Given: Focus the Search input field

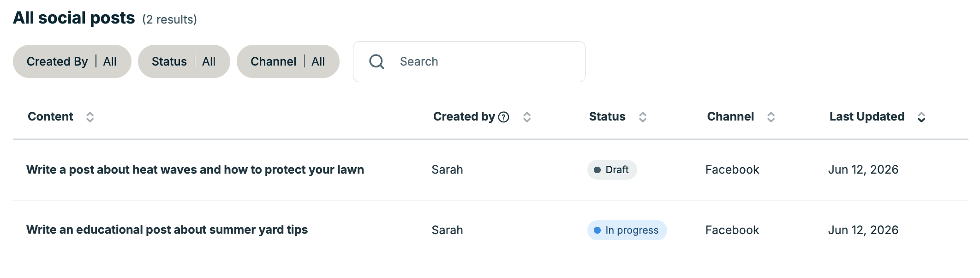Looking at the screenshot, I should [469, 61].
